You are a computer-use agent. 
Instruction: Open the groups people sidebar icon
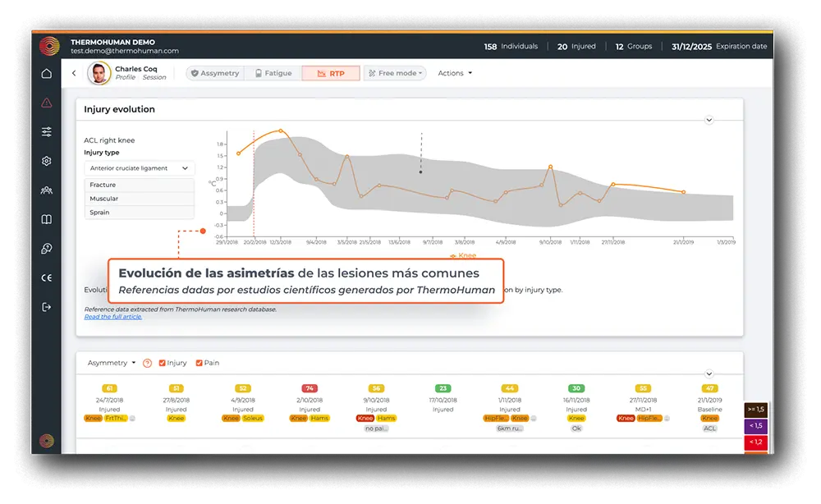47,190
